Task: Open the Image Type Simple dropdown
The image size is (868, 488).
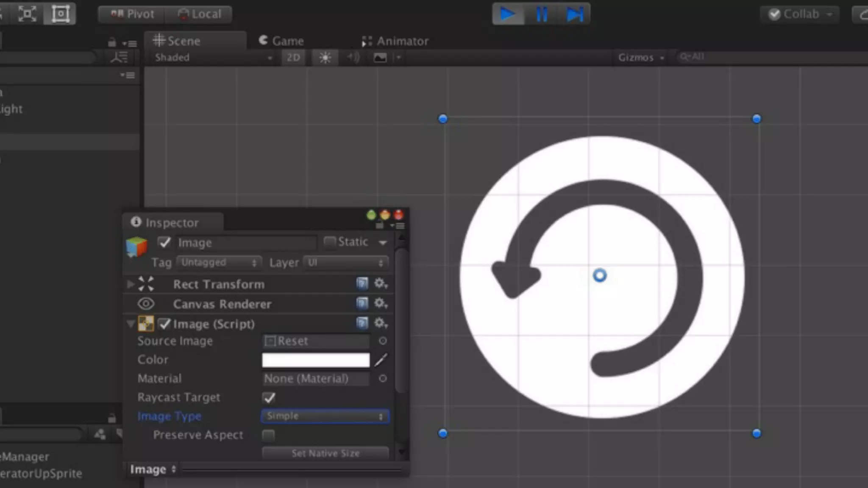Action: click(x=325, y=416)
